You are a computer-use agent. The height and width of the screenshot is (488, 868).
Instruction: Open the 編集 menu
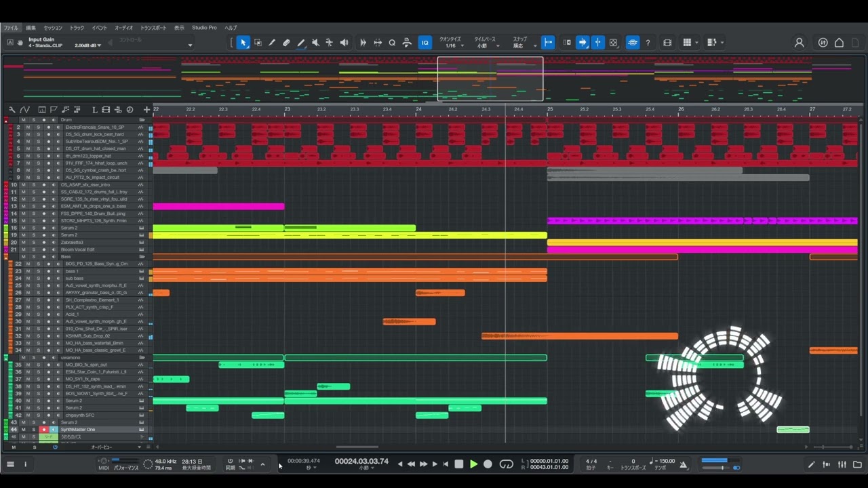tap(31, 28)
